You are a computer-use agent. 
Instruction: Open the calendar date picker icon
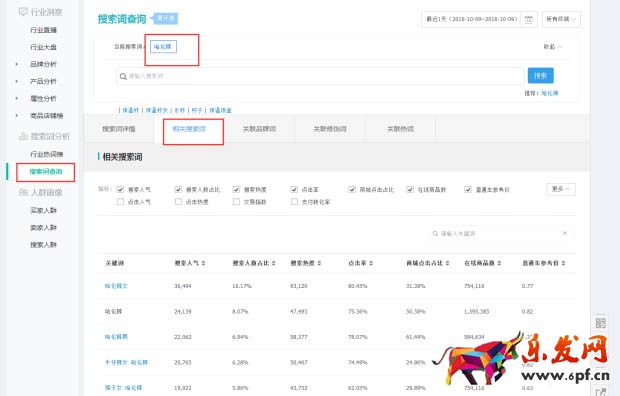point(529,19)
